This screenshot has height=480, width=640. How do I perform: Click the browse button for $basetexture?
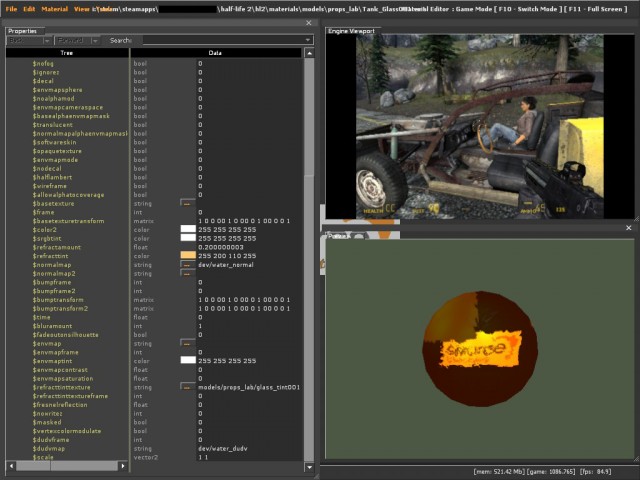(187, 203)
